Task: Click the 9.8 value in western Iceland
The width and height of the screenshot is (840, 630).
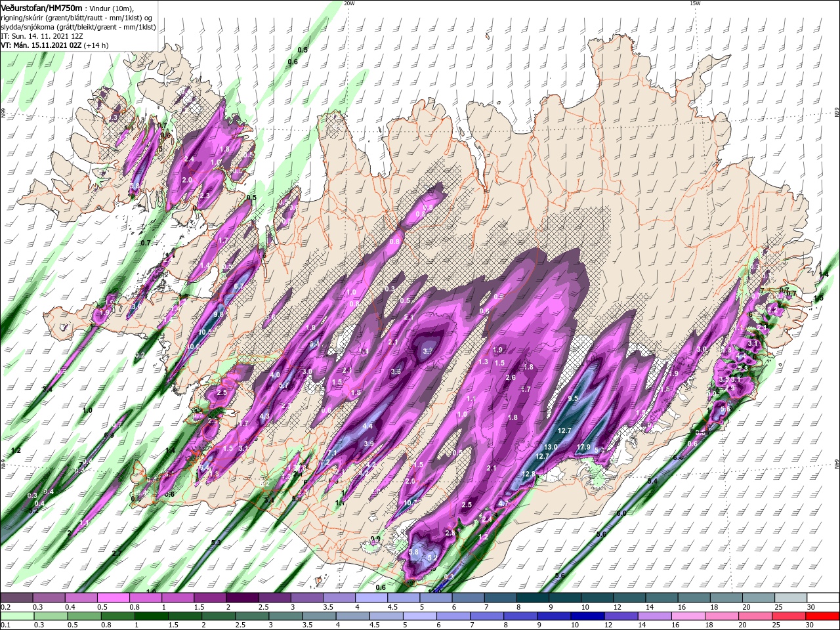Action: click(x=219, y=314)
